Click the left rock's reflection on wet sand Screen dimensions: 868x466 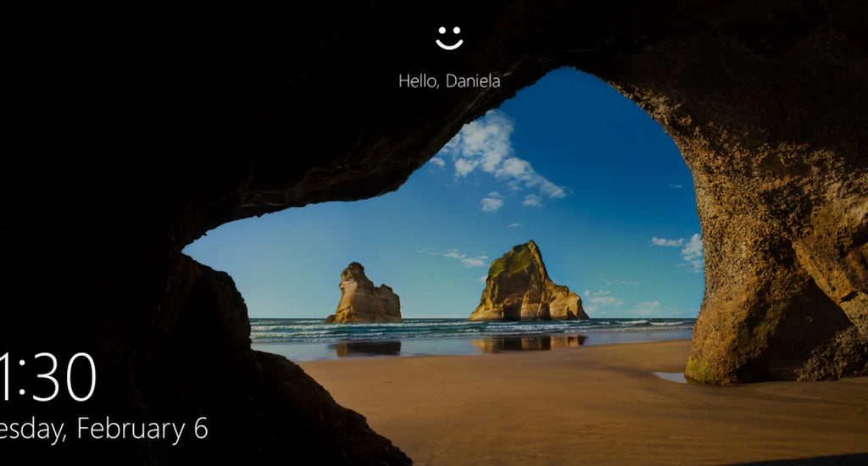click(367, 347)
